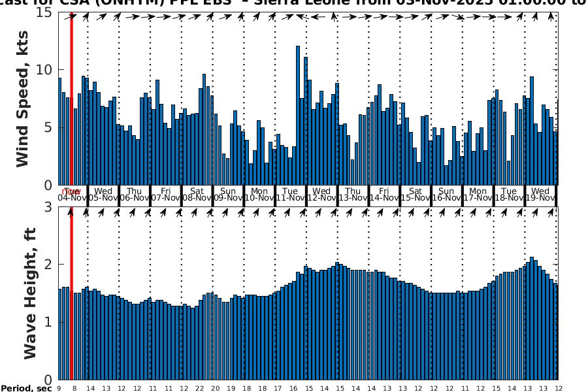Select the Sun 09-Nov date label
Viewport: 588px width, 392px height.
(229, 195)
